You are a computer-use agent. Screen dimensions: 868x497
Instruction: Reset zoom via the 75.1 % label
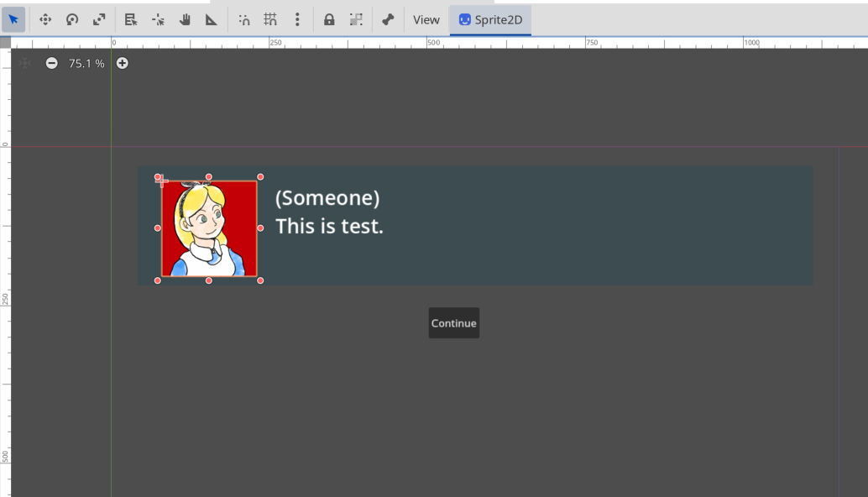[86, 64]
